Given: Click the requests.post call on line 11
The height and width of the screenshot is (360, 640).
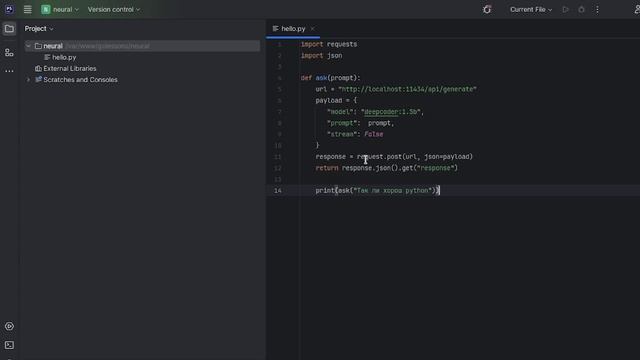Looking at the screenshot, I should coord(415,156).
